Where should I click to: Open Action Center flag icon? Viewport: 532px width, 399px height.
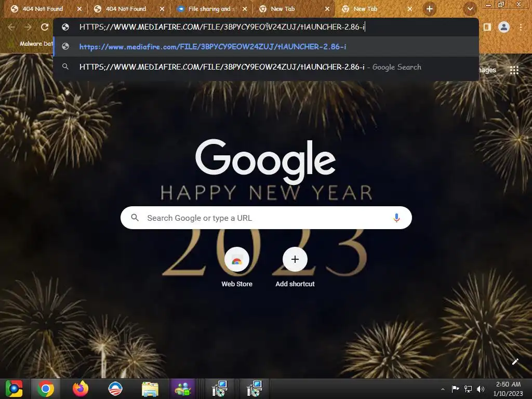point(455,389)
